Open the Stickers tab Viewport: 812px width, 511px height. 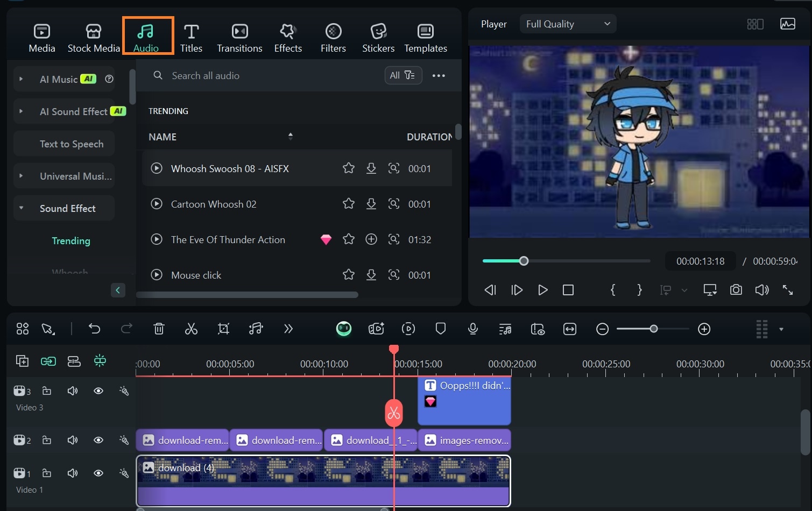click(x=378, y=38)
